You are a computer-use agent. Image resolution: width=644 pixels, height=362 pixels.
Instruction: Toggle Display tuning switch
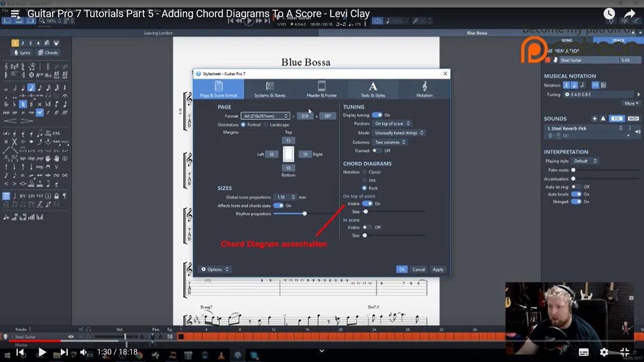[377, 115]
